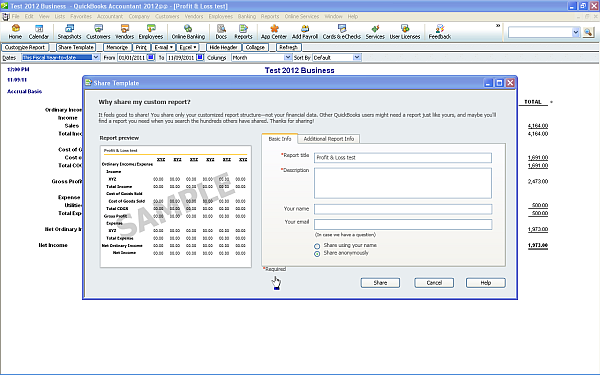Click Cancel in Share Template dialog
This screenshot has width=600, height=375.
pos(434,283)
